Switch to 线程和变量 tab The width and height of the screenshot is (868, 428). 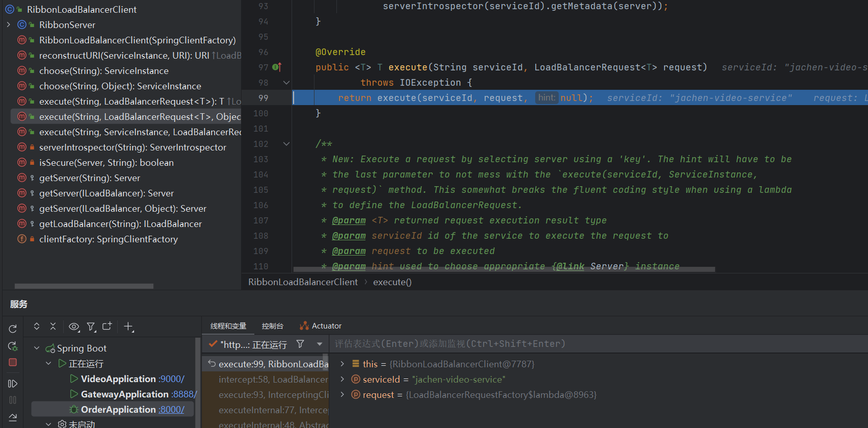(228, 326)
